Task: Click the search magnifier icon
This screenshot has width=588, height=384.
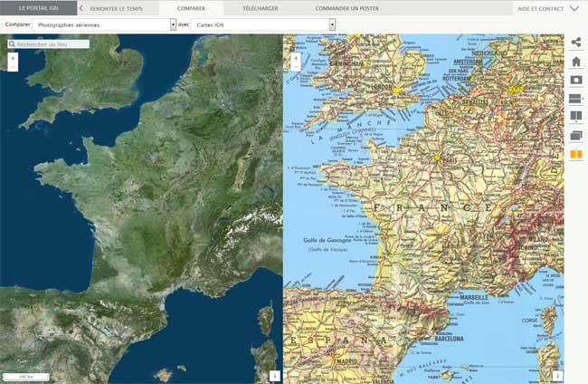Action: [12, 44]
